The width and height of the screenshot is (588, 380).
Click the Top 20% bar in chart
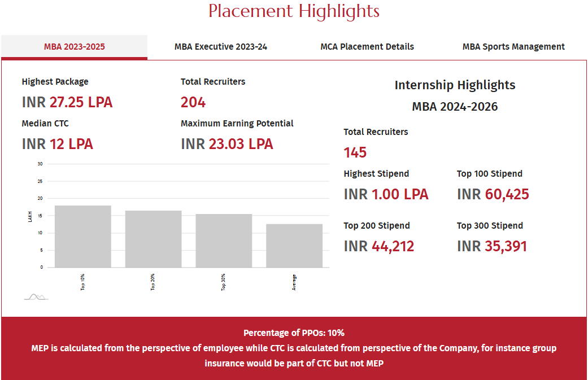click(x=153, y=239)
